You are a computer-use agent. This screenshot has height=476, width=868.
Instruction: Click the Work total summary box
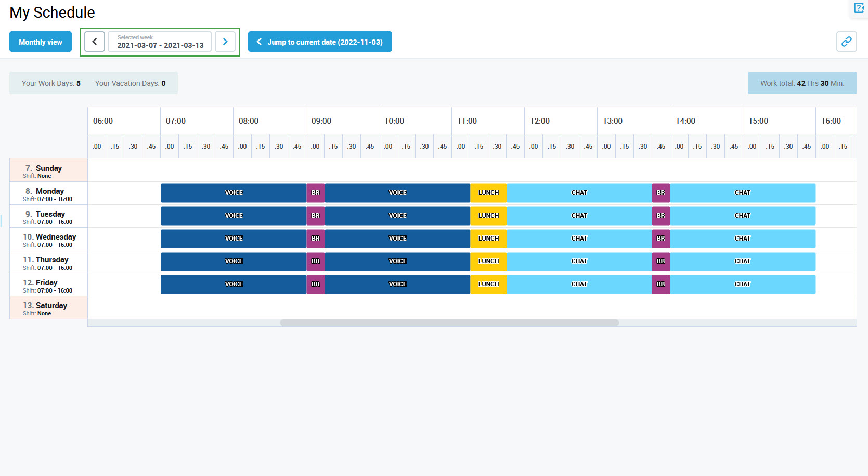pos(802,83)
